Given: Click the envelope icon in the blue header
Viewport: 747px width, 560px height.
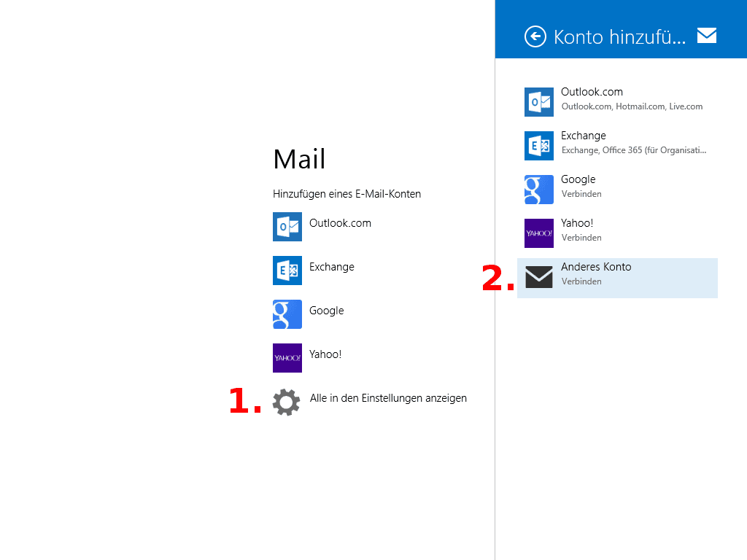Looking at the screenshot, I should (706, 36).
